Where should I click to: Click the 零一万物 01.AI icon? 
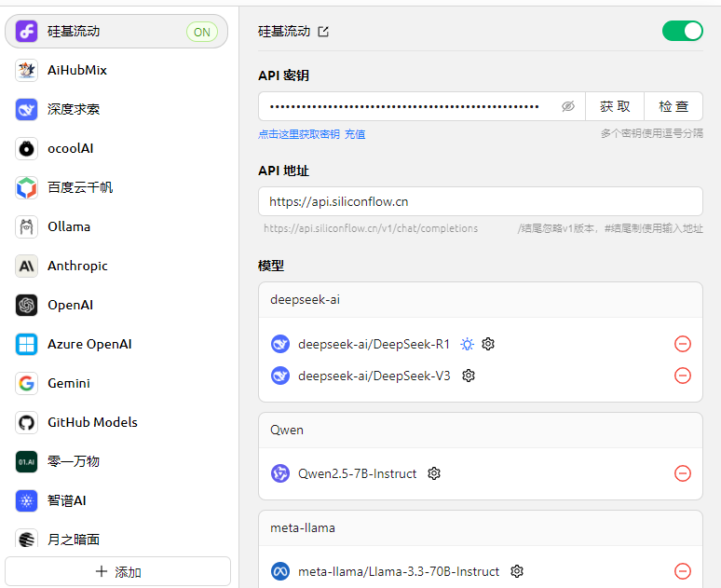[x=26, y=461]
